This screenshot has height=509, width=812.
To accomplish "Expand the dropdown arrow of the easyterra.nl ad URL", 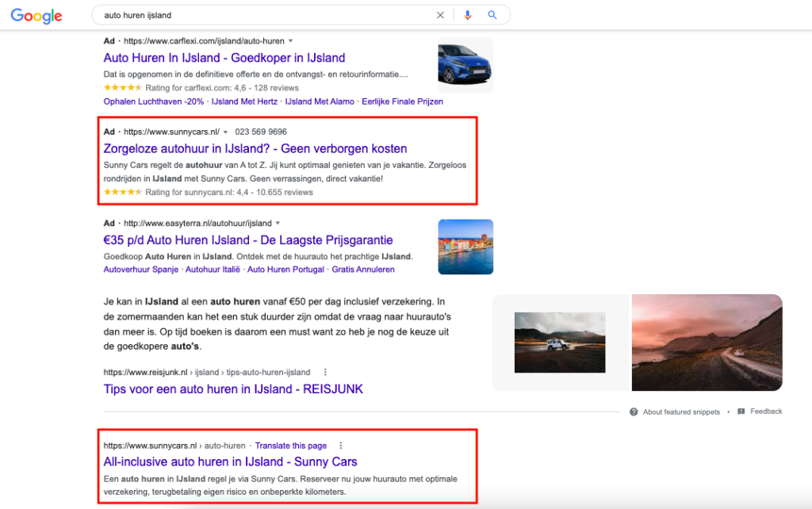I will point(278,223).
